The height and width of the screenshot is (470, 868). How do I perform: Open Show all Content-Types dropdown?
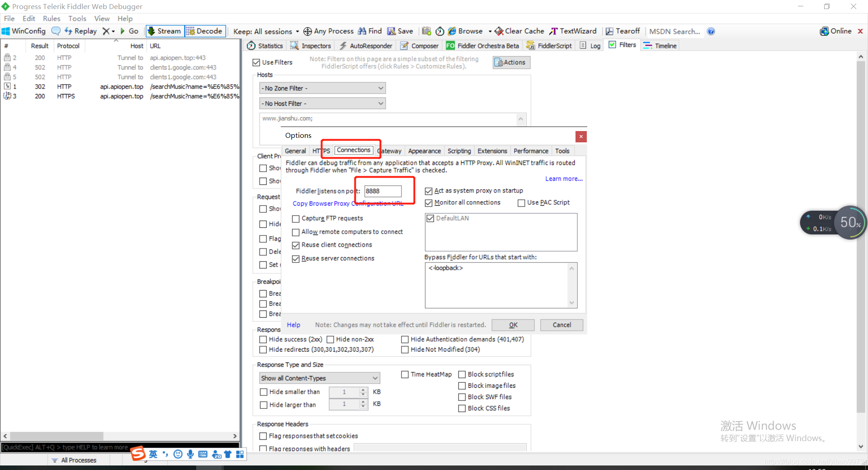tap(320, 378)
